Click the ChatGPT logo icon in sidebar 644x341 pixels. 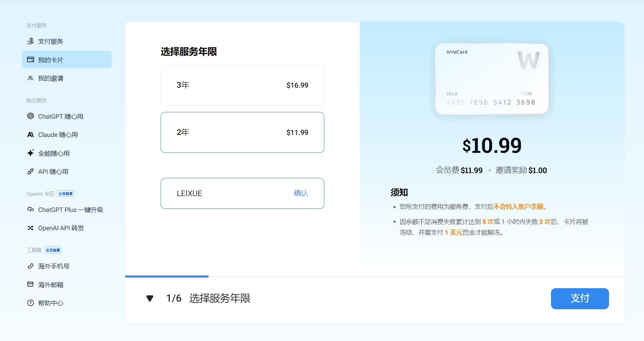pos(30,116)
